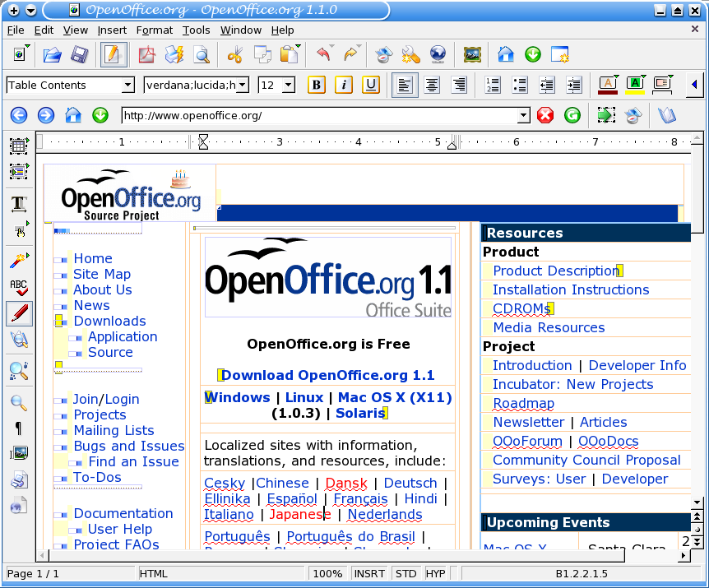Open the Installation Instructions link
Image resolution: width=709 pixels, height=588 pixels.
(x=571, y=289)
